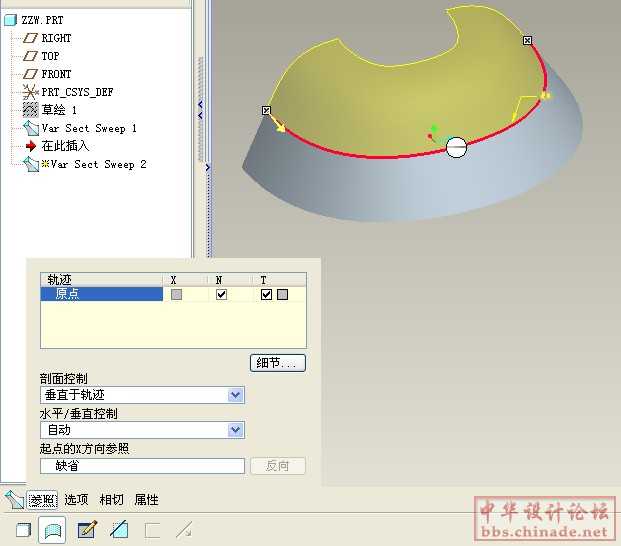The width and height of the screenshot is (621, 546).
Task: Select the FRONT datum plane
Action: (x=56, y=74)
